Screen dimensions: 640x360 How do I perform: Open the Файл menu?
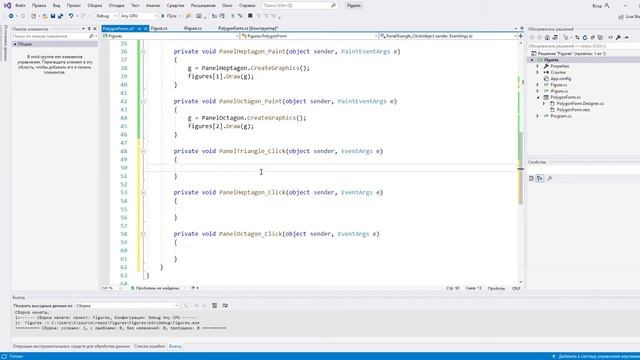[x=20, y=6]
